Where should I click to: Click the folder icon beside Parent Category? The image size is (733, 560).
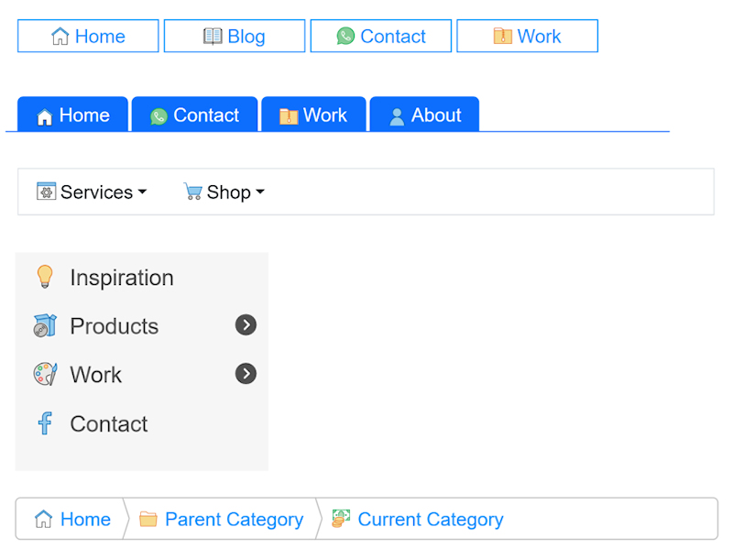(x=148, y=520)
